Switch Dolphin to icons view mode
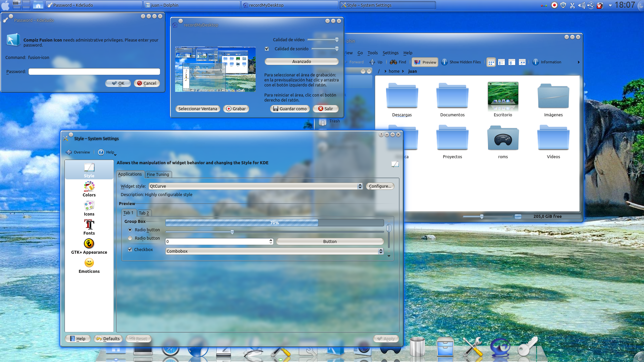This screenshot has height=362, width=644. tap(491, 62)
